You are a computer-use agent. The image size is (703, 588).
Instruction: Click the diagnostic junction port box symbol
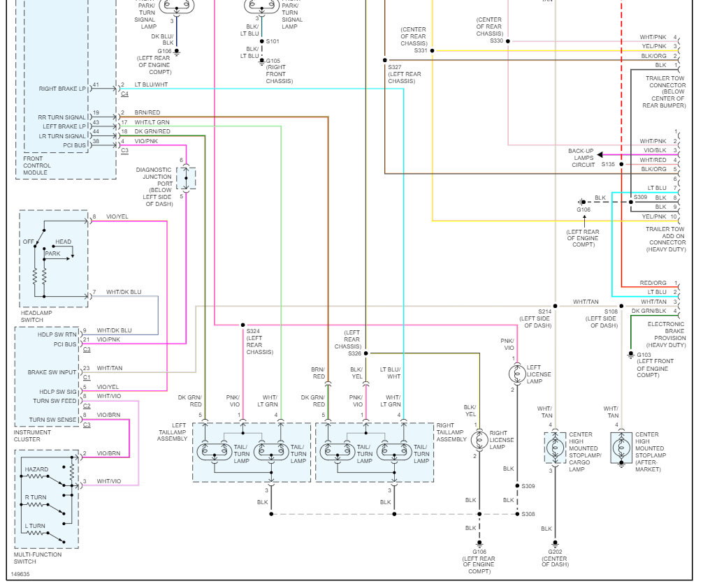pos(186,178)
